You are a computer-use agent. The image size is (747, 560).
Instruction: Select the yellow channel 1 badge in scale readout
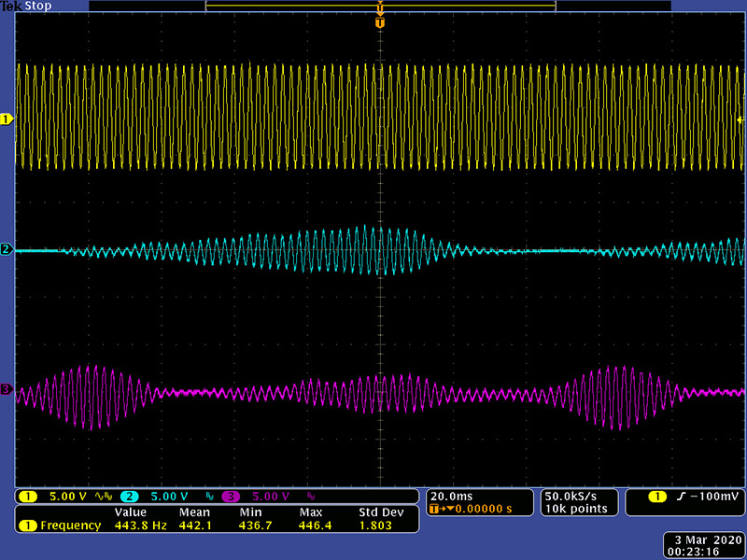click(x=29, y=496)
